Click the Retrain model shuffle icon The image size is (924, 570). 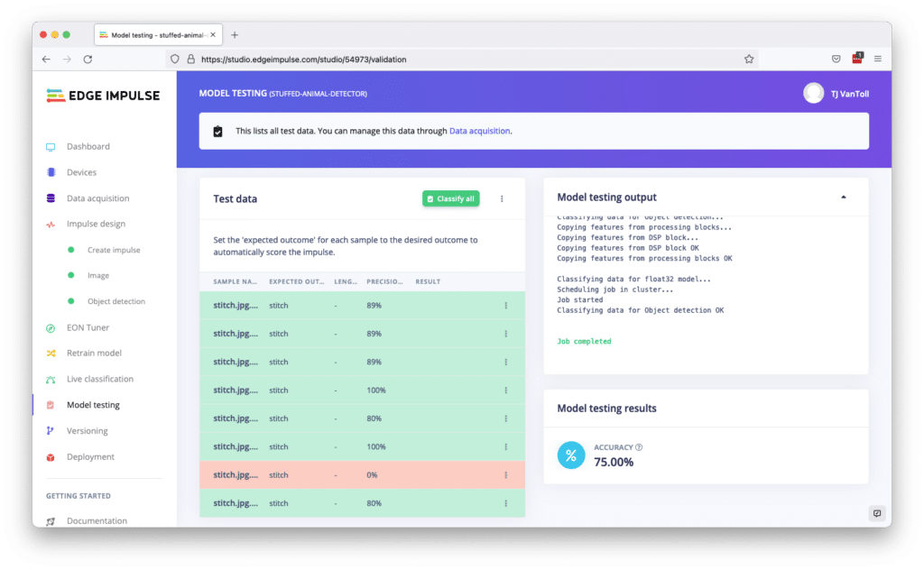[x=51, y=354]
